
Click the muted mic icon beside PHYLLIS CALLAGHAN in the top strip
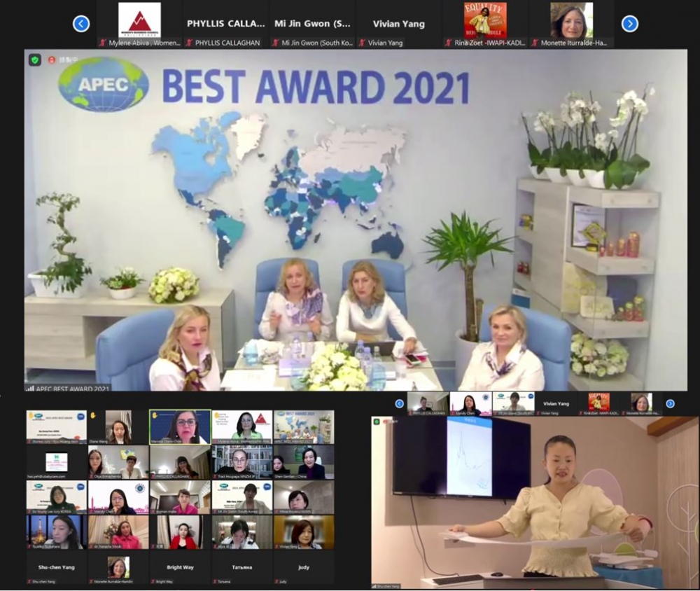coord(190,43)
